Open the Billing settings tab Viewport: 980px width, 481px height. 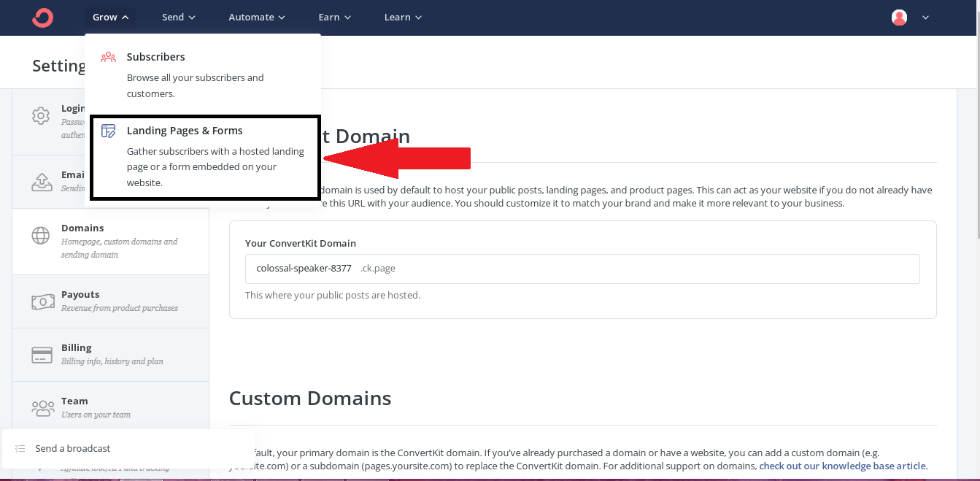[x=110, y=355]
